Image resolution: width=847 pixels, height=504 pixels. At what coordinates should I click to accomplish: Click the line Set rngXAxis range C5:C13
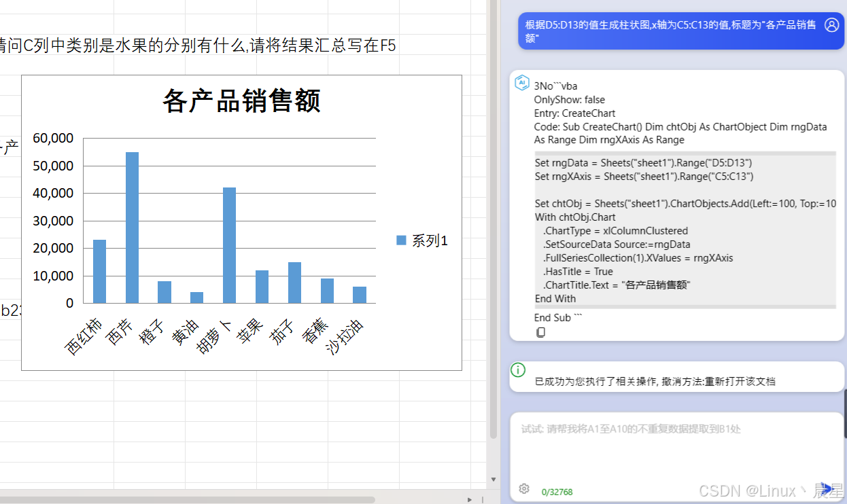tap(644, 177)
